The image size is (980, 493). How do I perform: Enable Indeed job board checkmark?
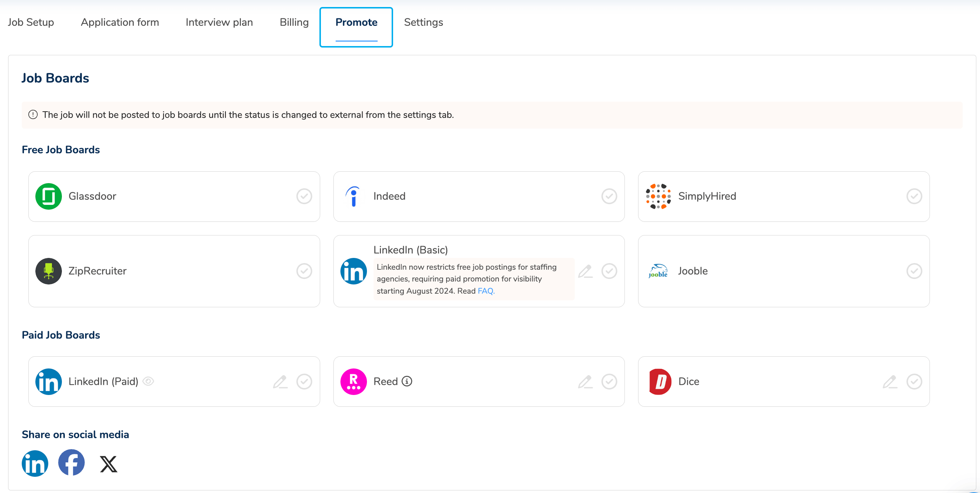tap(609, 196)
